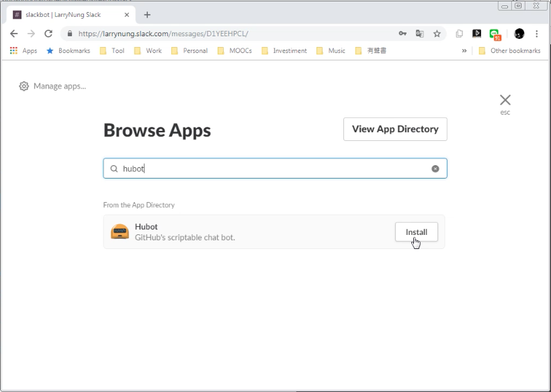Image resolution: width=551 pixels, height=392 pixels.
Task: Select the slackbot | LarryNung Slack tab
Action: click(71, 15)
